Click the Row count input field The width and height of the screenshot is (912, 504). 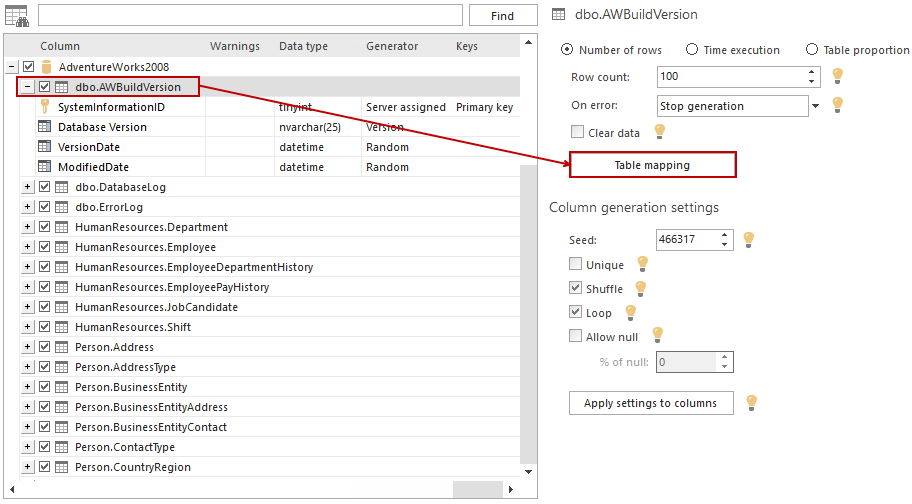click(x=732, y=76)
